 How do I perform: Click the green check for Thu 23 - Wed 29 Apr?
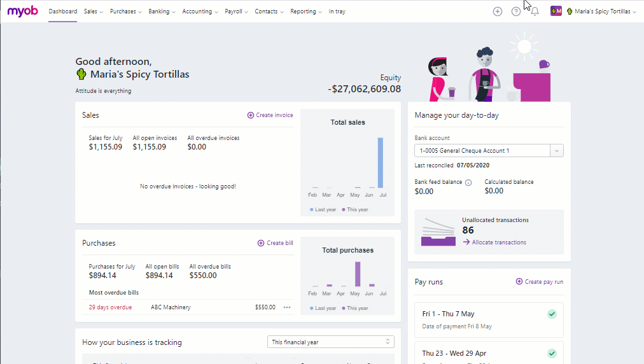(x=552, y=353)
